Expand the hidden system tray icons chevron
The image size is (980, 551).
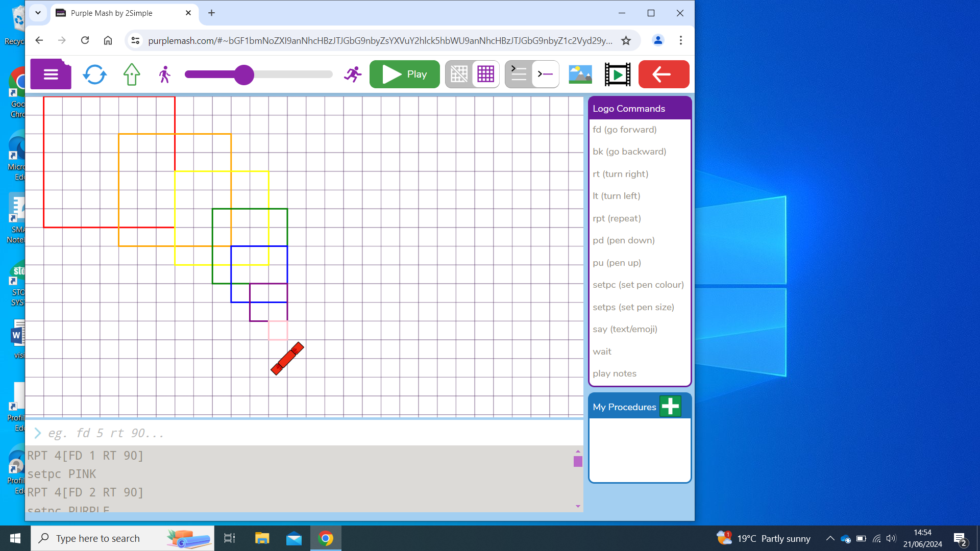830,538
